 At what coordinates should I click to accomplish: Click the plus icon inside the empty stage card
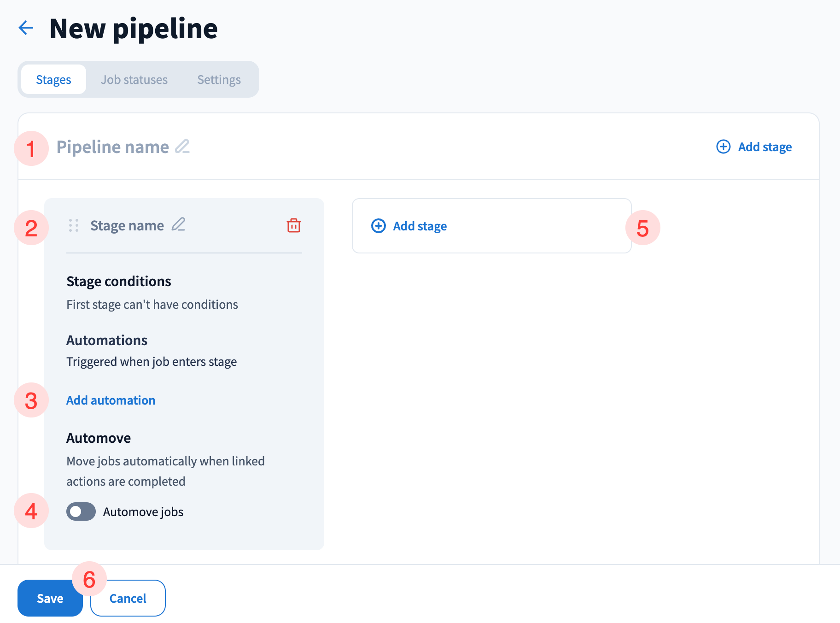378,226
